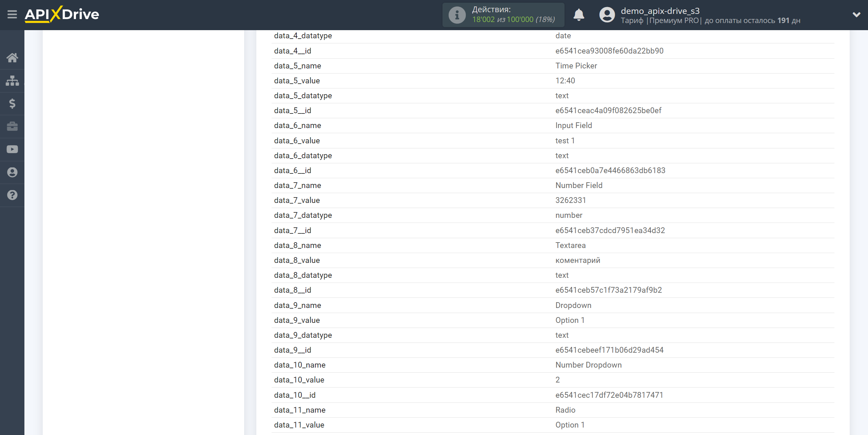Select the data_4_datatype label

click(x=303, y=36)
